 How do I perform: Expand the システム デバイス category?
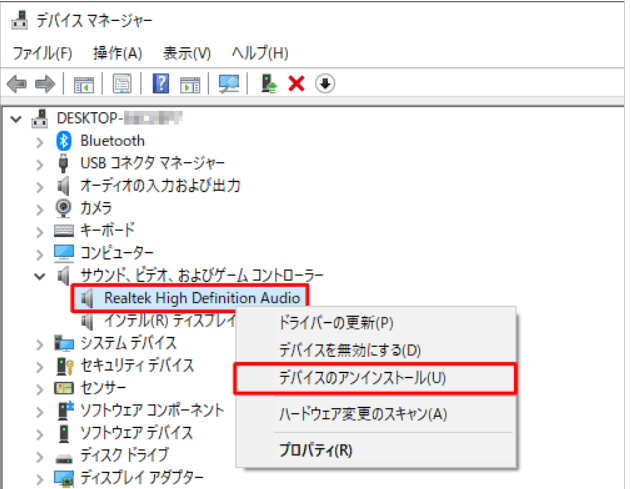pyautogui.click(x=39, y=344)
